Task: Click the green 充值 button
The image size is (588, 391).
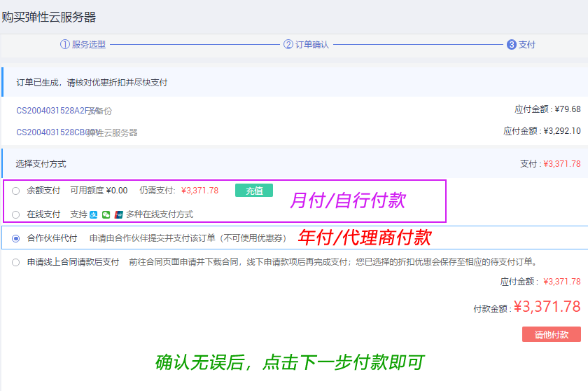Action: click(253, 191)
